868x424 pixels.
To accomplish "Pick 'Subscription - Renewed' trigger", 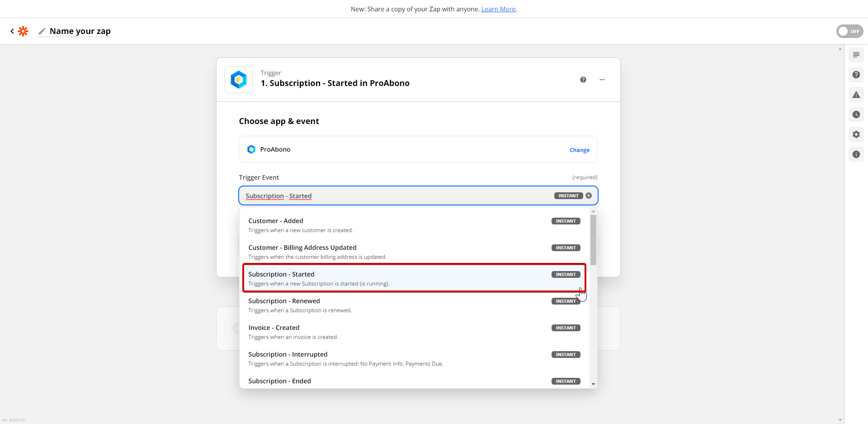I will pyautogui.click(x=415, y=305).
